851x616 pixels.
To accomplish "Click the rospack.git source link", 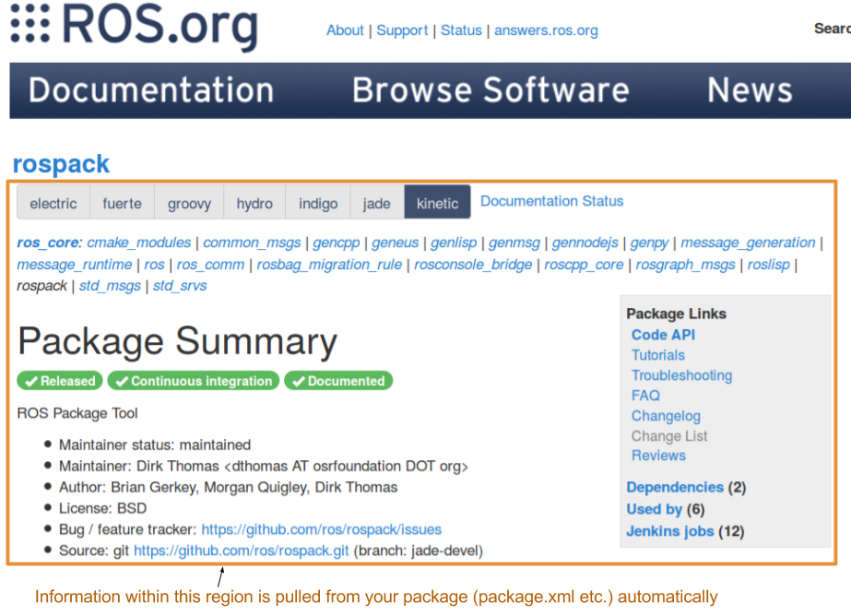I will (241, 551).
